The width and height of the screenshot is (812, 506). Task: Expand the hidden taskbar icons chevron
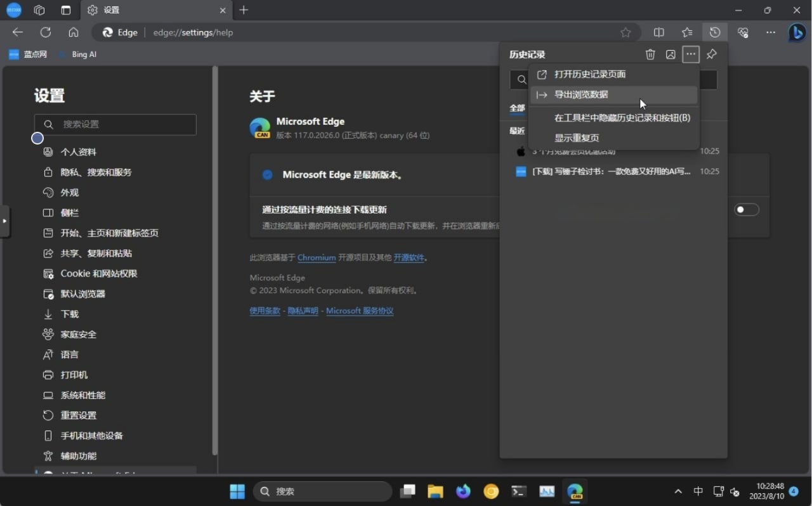tap(678, 491)
